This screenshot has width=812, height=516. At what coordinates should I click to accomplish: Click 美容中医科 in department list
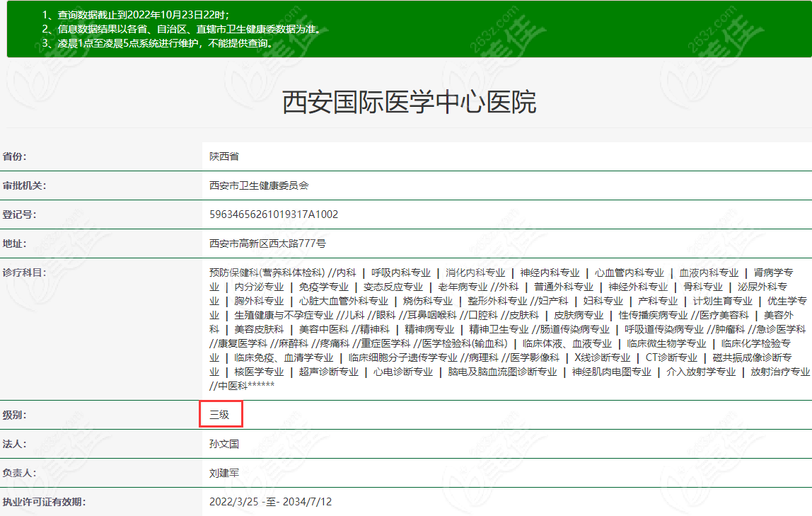pos(324,329)
